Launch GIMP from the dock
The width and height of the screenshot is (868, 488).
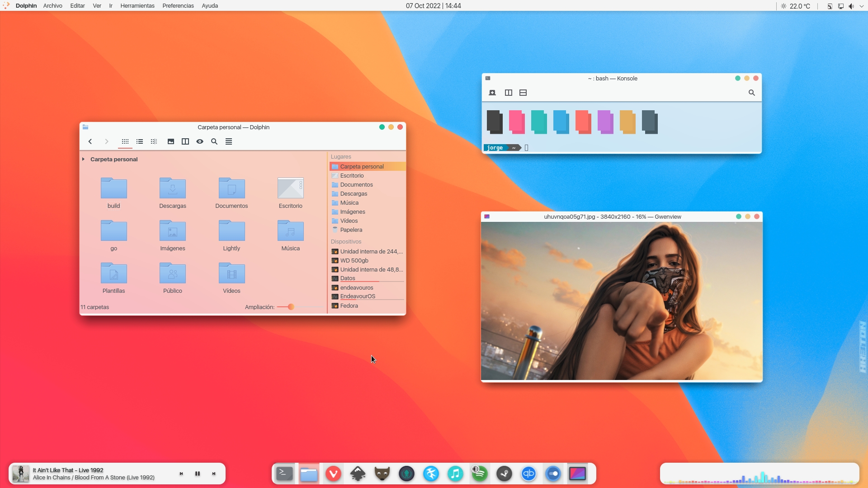pos(382,474)
